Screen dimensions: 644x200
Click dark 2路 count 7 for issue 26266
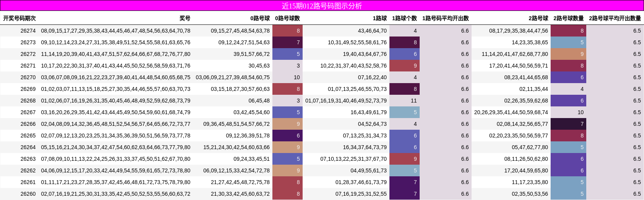[x=568, y=124]
